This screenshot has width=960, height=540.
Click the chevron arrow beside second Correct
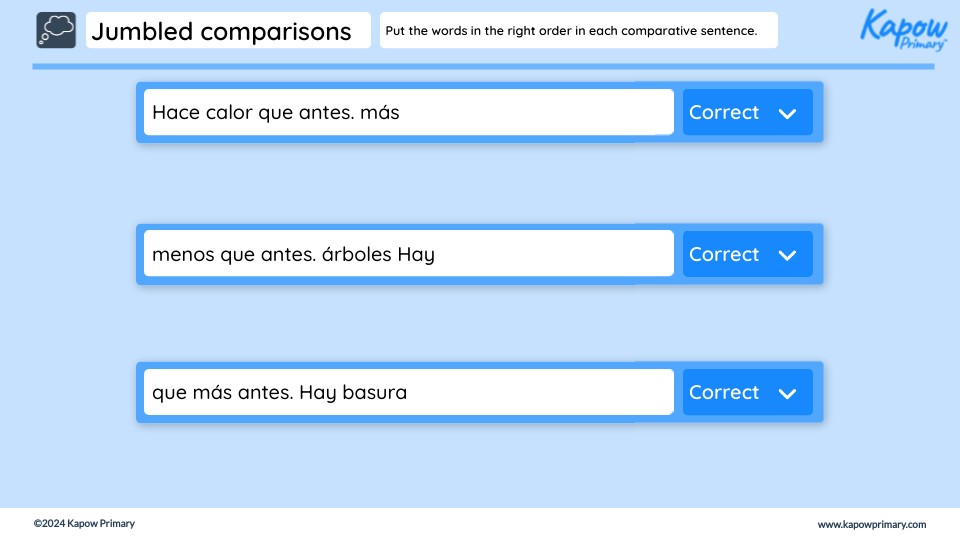click(787, 255)
